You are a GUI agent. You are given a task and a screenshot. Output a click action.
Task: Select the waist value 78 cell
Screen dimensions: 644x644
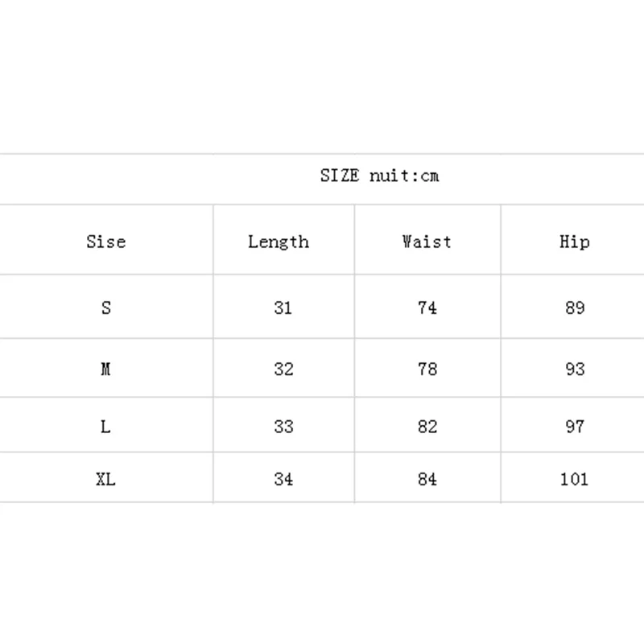427,369
